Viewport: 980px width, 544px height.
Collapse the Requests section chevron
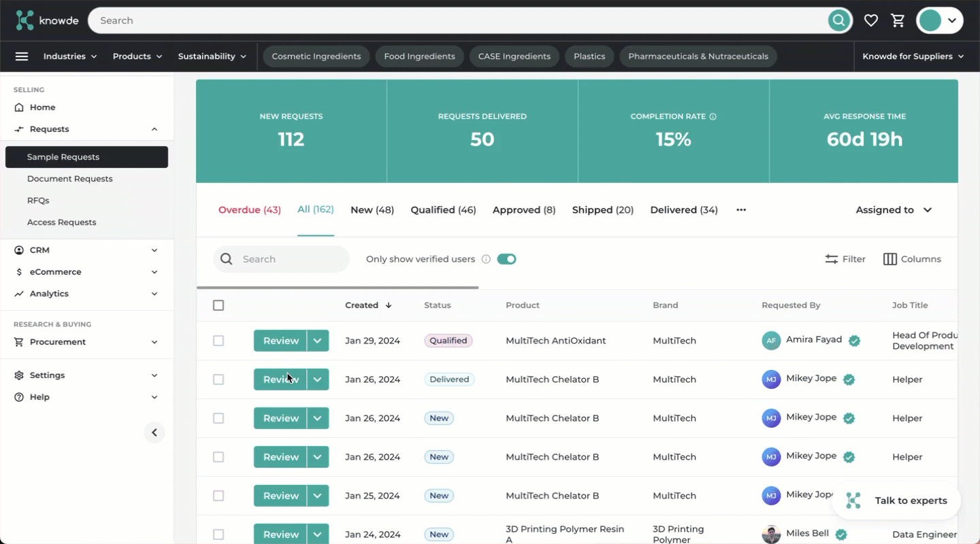pos(154,129)
